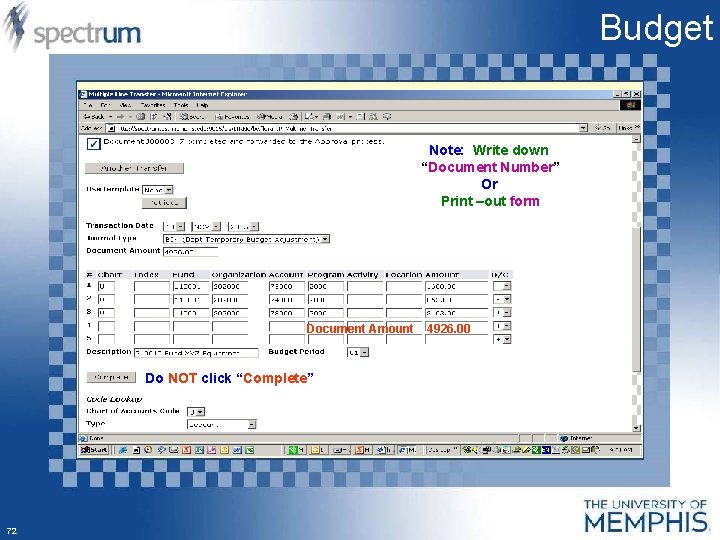
Task: Click the History icon in the browser toolbar
Action: 294,117
